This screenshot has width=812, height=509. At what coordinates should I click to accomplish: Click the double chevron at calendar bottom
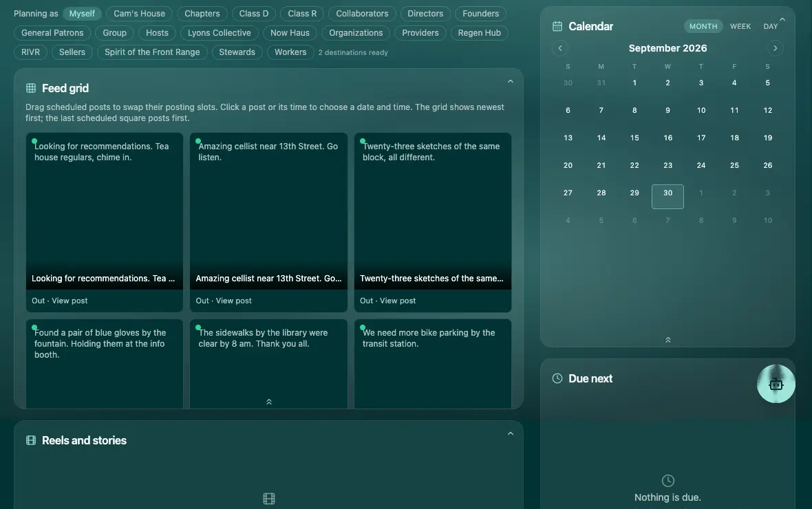668,340
